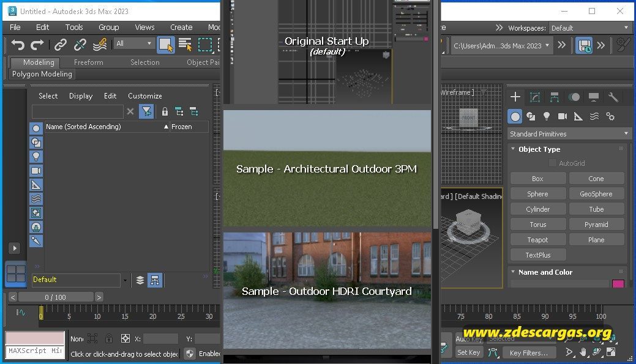Open Key Filters dialog
Screen dimensions: 636x364
(528, 352)
